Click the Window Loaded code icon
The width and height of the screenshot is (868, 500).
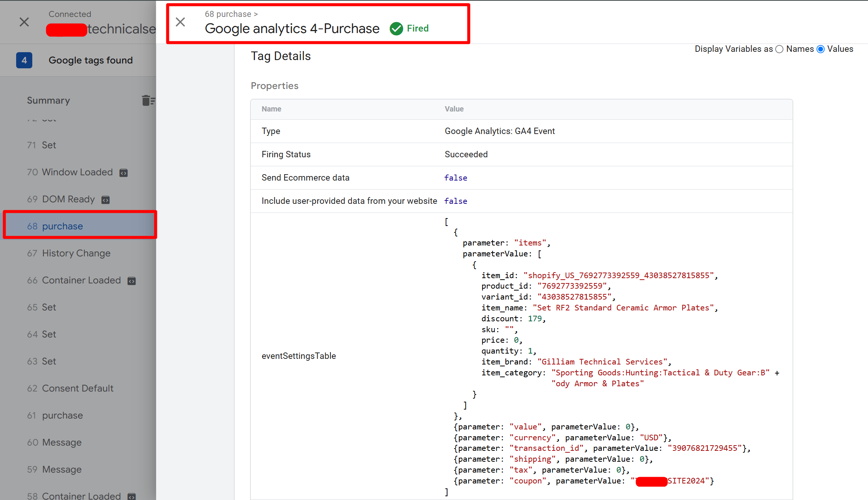tap(124, 173)
